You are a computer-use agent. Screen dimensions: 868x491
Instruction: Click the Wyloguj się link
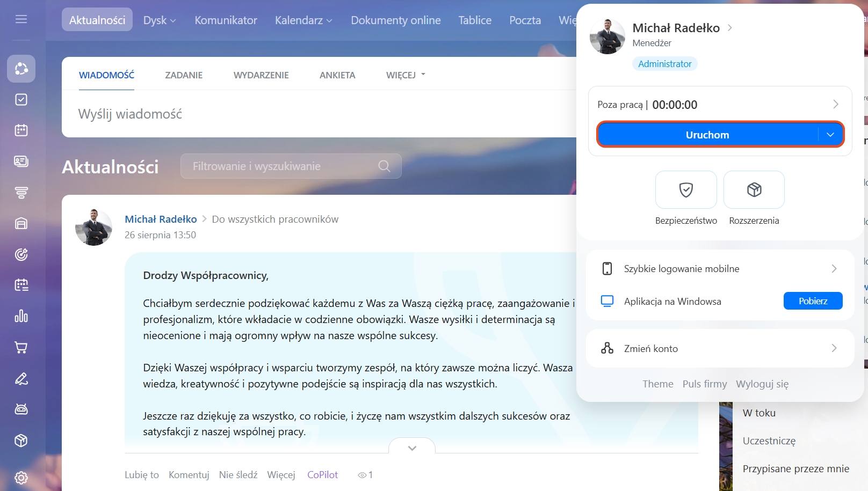[x=762, y=384]
